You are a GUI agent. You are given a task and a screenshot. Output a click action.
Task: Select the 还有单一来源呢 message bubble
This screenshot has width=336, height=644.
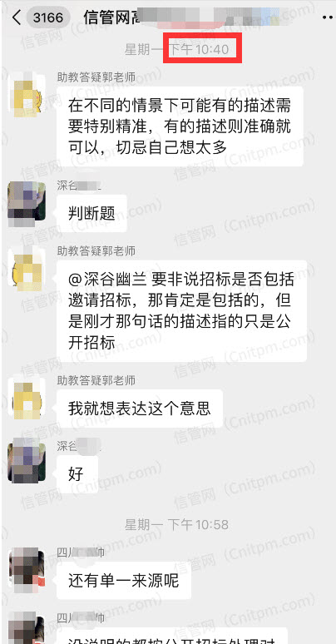pos(124,580)
